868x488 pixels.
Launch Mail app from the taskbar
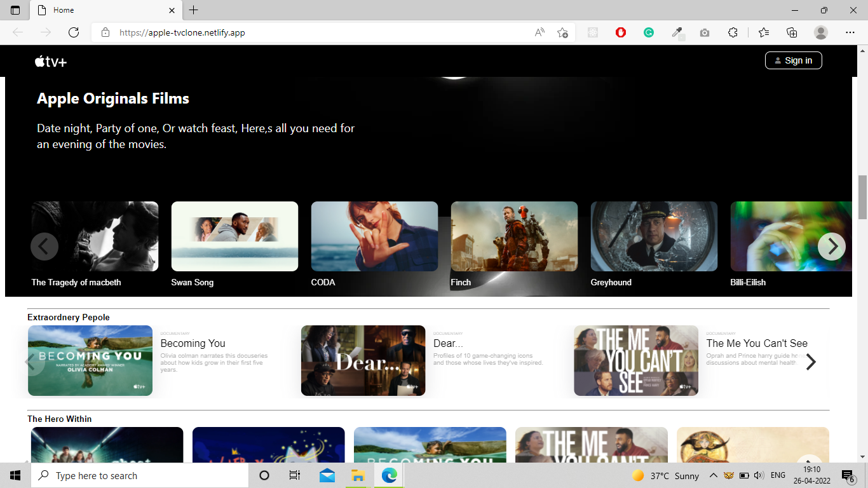327,475
